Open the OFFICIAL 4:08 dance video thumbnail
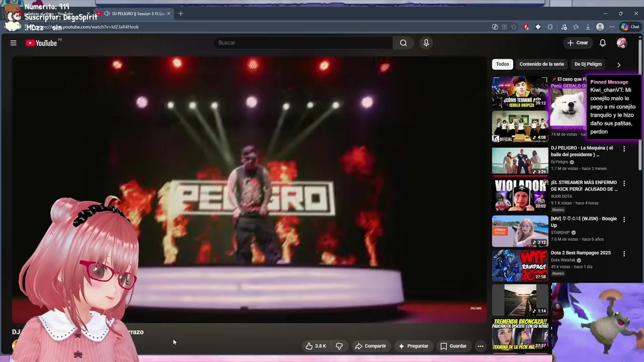 [x=520, y=126]
